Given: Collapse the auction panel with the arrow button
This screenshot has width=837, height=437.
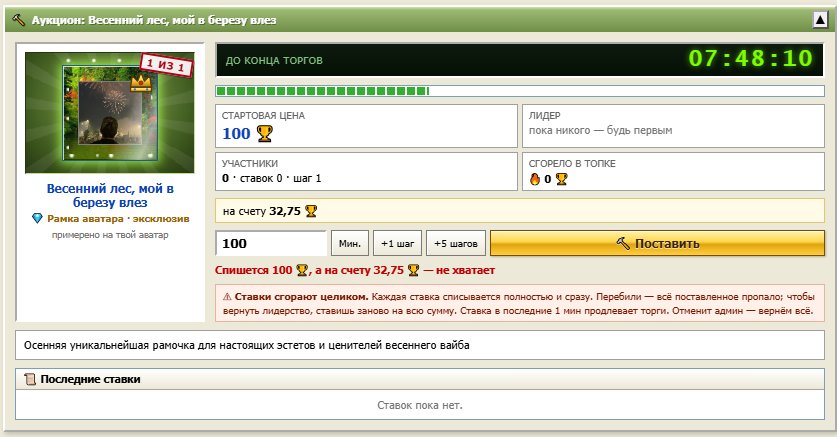Looking at the screenshot, I should coord(820,20).
